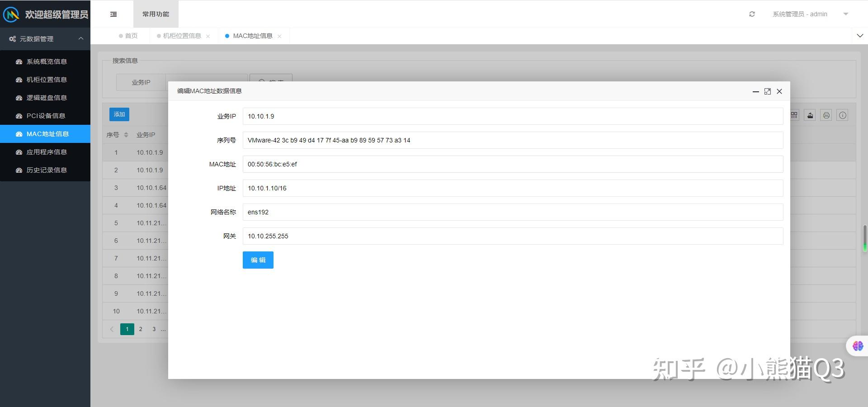
Task: Select MAC地址信息 in the sidebar
Action: (45, 134)
